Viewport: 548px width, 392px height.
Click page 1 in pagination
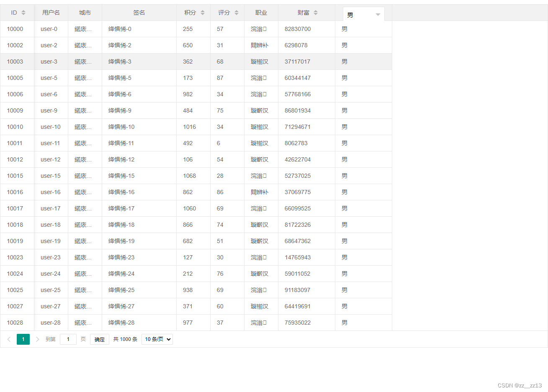point(23,339)
